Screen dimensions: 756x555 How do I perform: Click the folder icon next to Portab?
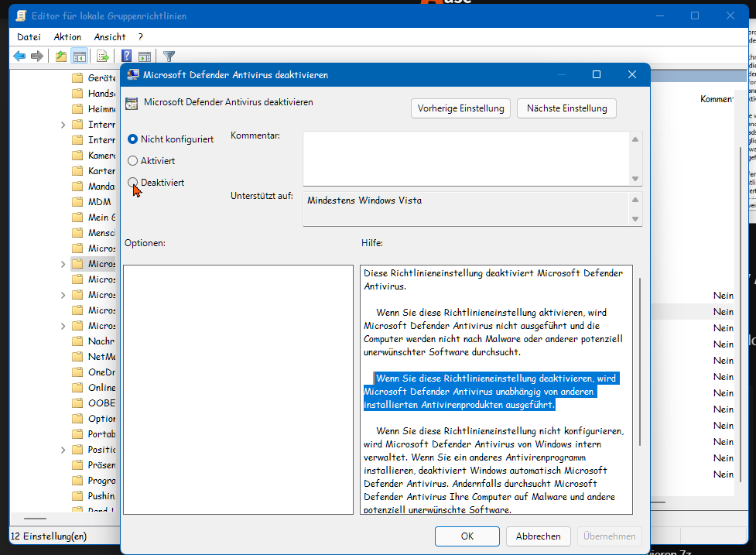(x=77, y=434)
